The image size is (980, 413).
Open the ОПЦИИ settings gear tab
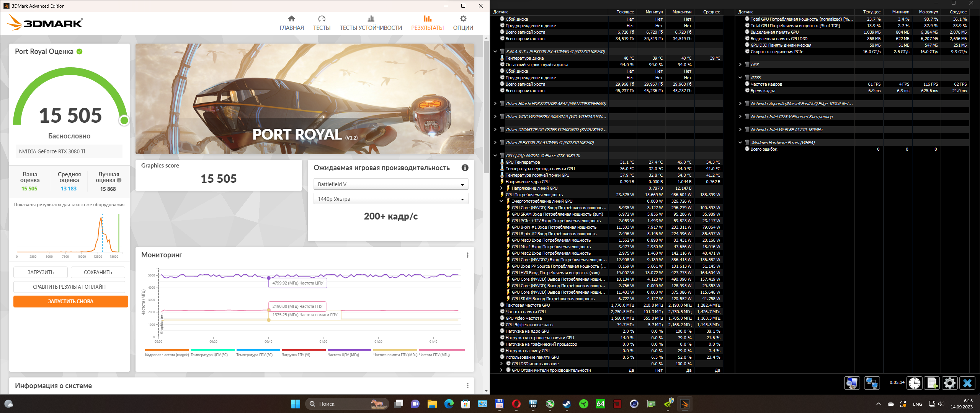click(463, 23)
